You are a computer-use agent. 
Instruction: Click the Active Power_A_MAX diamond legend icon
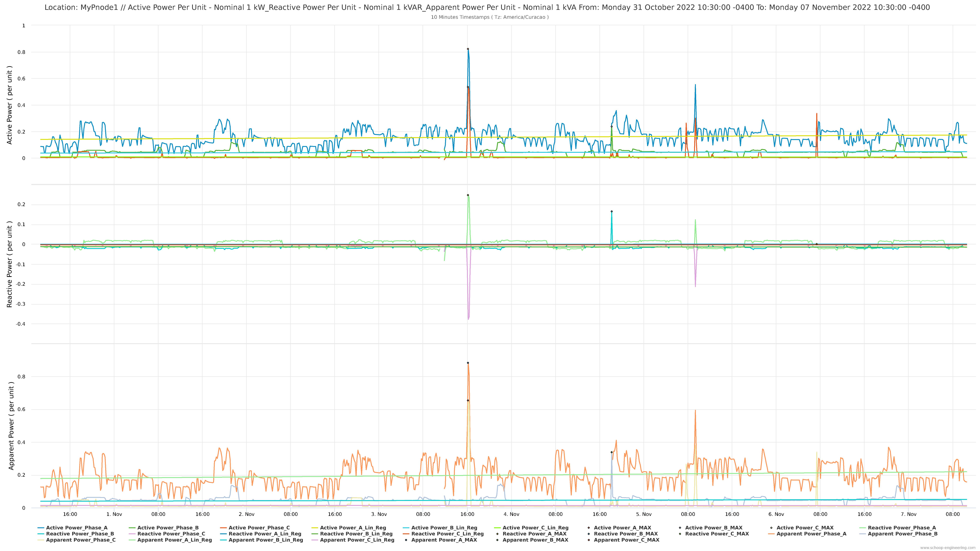[589, 528]
